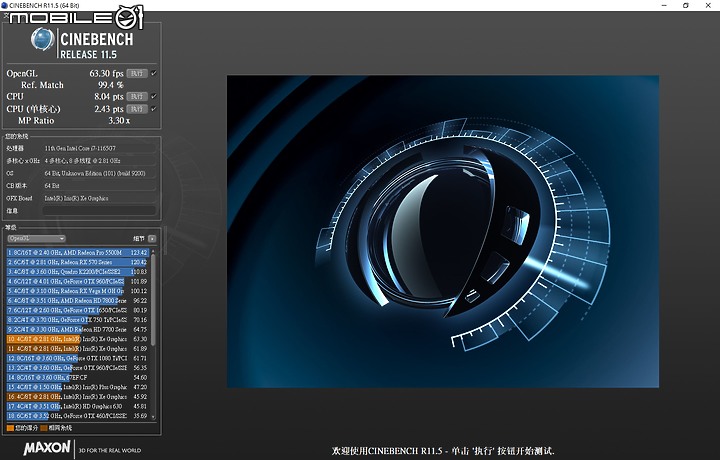Click the cores and GHz info field
Image resolution: width=720 pixels, height=460 pixels.
[x=99, y=161]
